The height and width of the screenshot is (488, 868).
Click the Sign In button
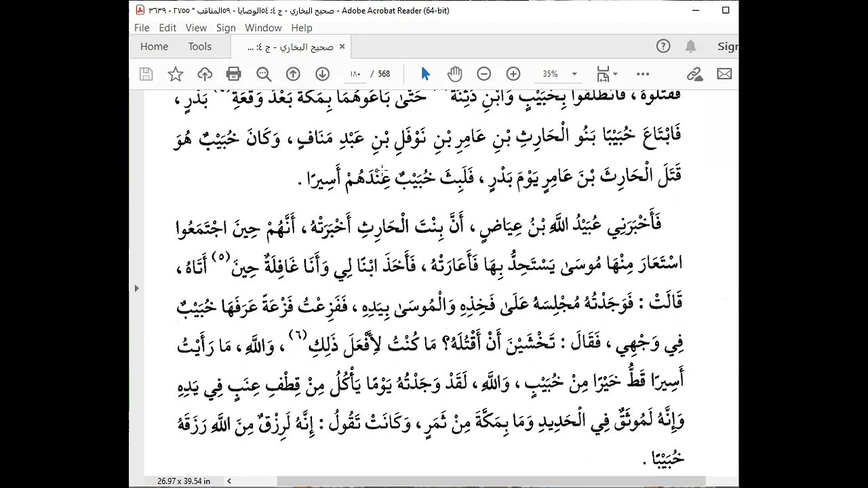click(727, 46)
